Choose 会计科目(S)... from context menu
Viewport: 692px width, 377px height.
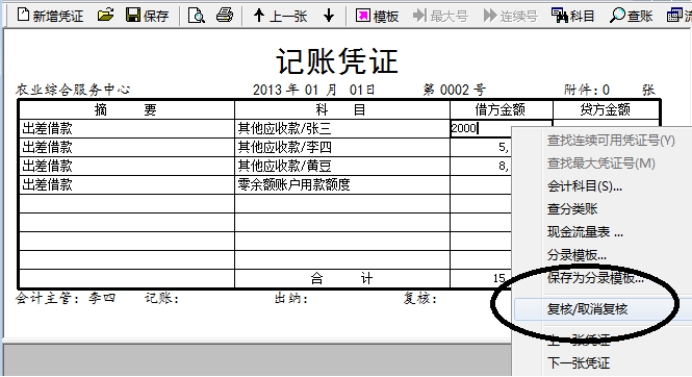tap(585, 186)
